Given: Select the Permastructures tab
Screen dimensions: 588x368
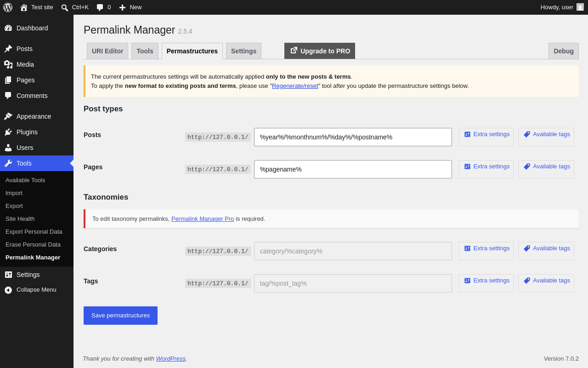Looking at the screenshot, I should click(x=192, y=51).
